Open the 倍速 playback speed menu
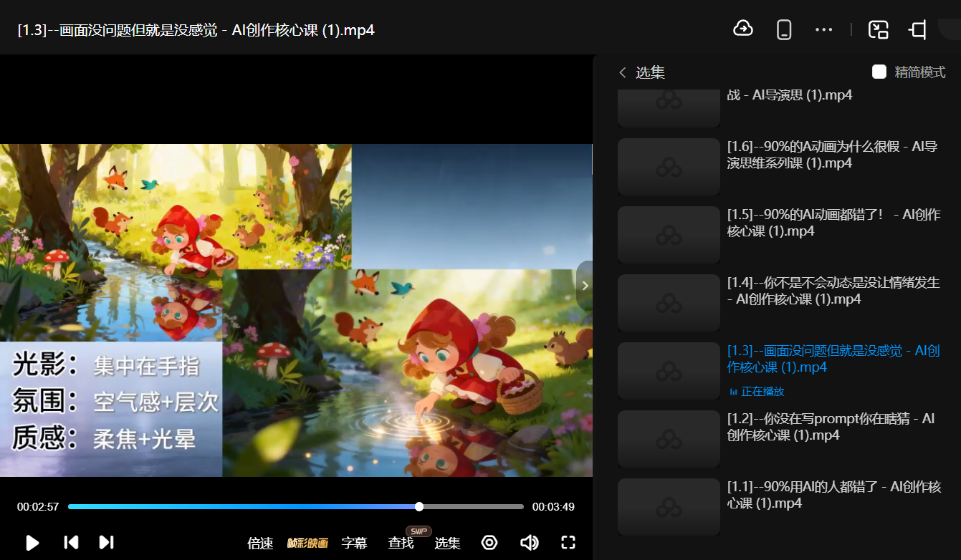Screen dimensions: 961x560 click(260, 543)
